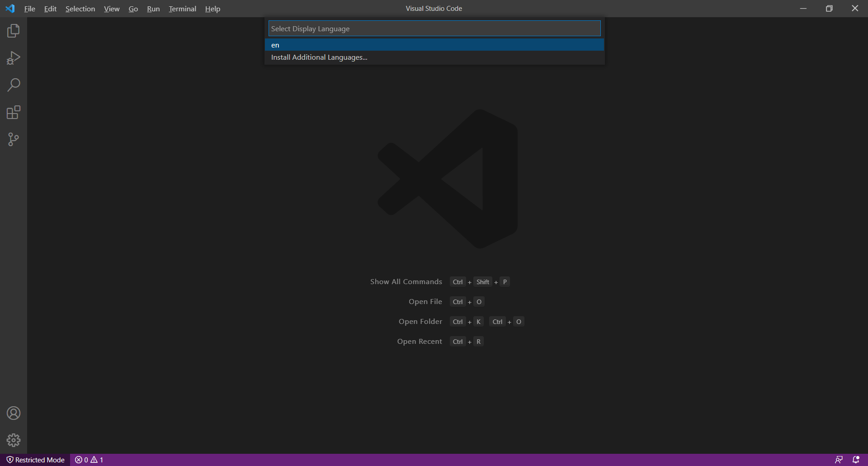Click the VS Code logo in title bar

[x=10, y=9]
